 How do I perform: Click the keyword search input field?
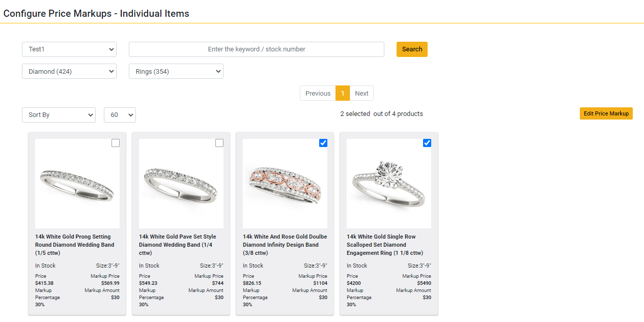(x=256, y=49)
